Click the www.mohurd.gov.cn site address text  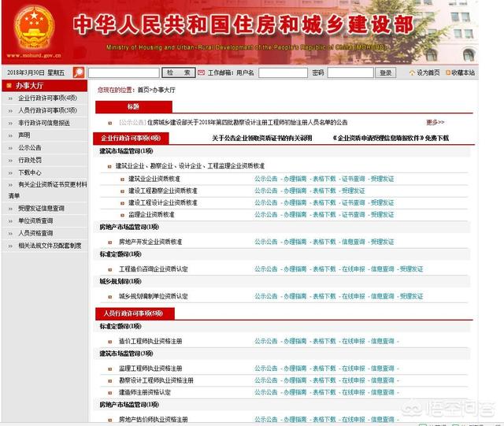pos(34,56)
